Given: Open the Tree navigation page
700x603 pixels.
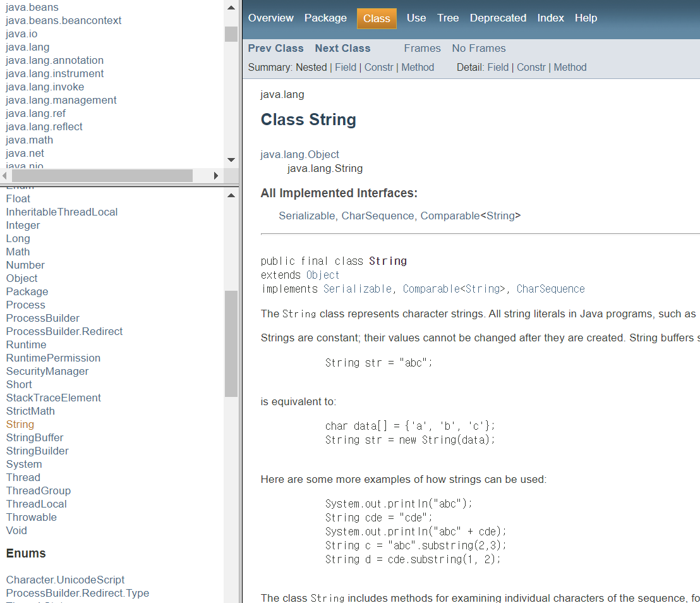Looking at the screenshot, I should click(447, 18).
